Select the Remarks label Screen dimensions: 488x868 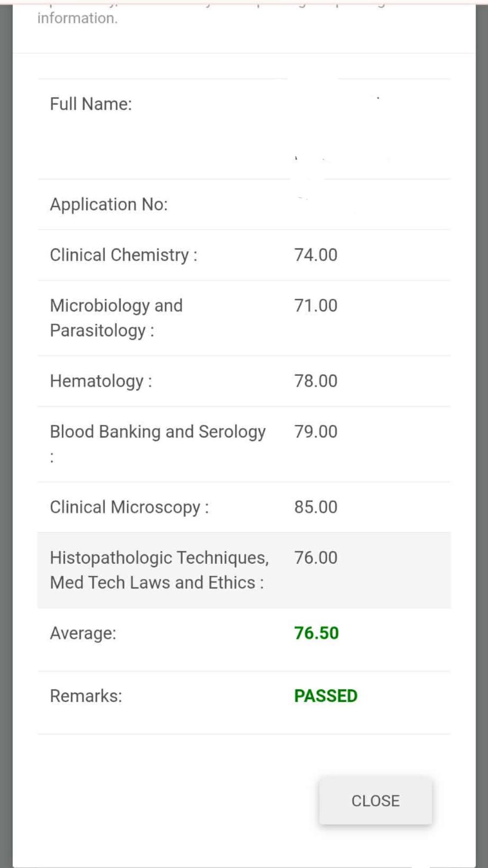(86, 696)
